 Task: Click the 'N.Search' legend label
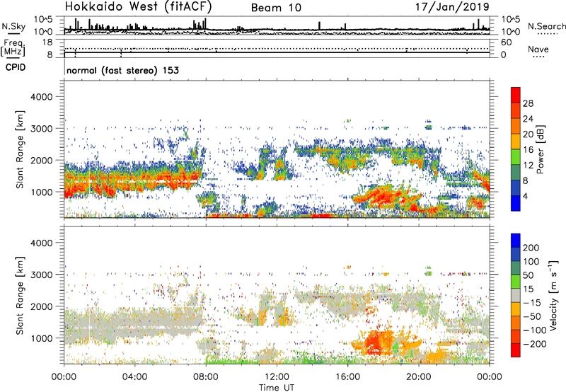(x=546, y=26)
